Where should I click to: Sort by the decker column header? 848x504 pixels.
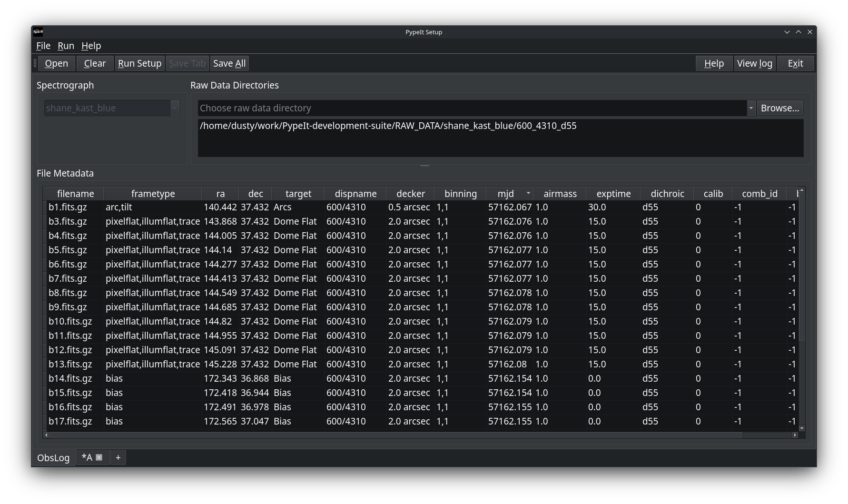(411, 194)
